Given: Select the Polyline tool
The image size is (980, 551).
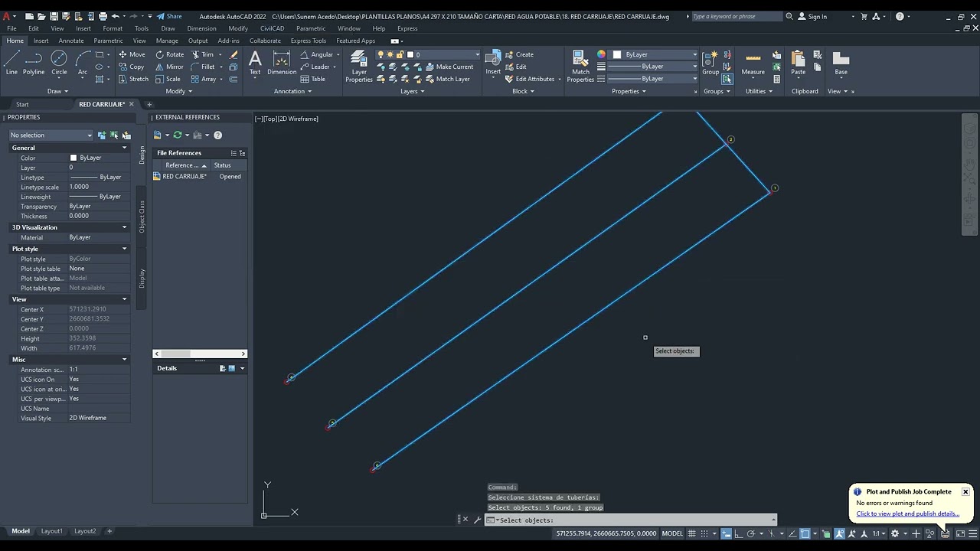Looking at the screenshot, I should [x=34, y=63].
